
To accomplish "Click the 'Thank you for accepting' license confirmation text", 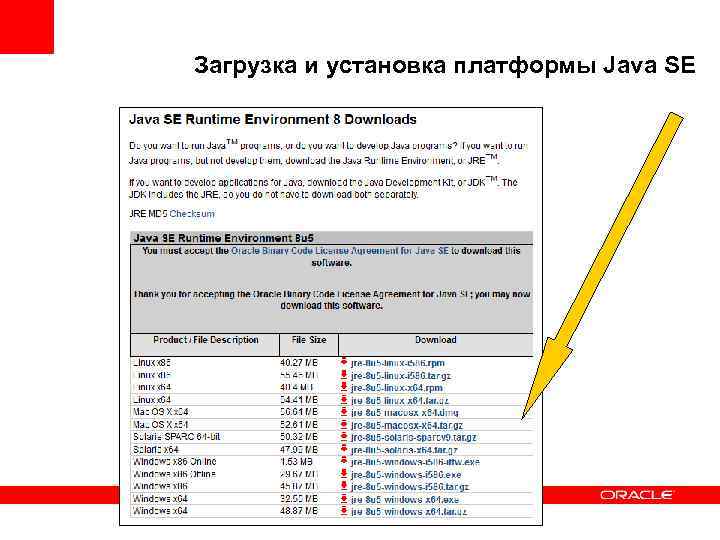I will pos(332,299).
